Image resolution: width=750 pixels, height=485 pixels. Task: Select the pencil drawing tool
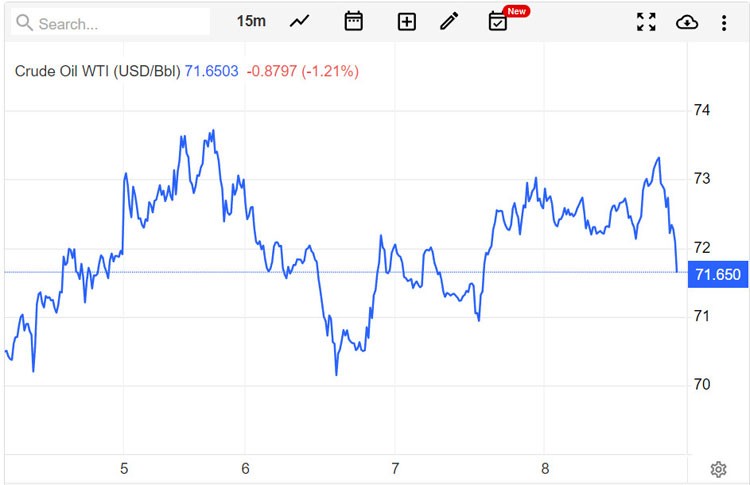tap(449, 21)
